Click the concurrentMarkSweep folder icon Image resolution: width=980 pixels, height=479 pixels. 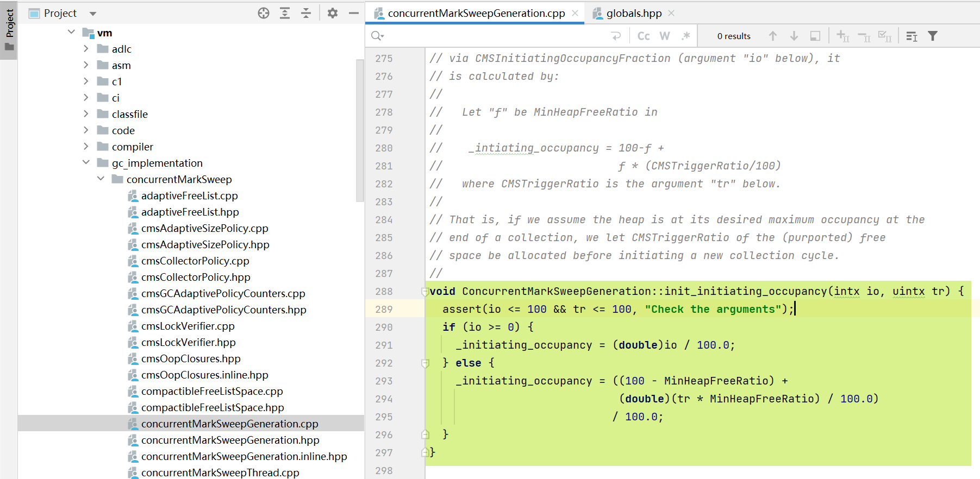tap(117, 179)
